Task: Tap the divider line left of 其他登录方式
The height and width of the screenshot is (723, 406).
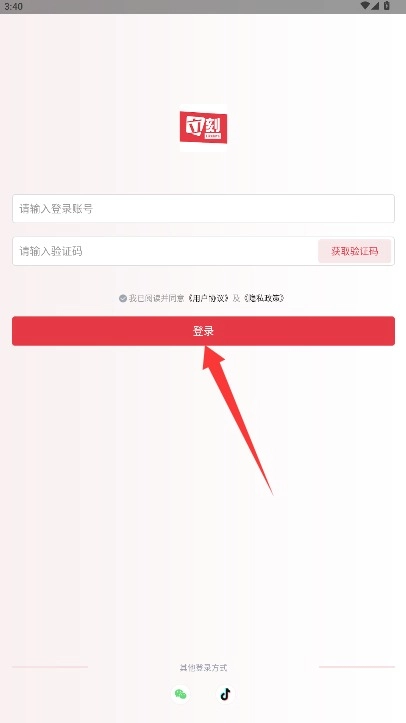Action: point(50,667)
